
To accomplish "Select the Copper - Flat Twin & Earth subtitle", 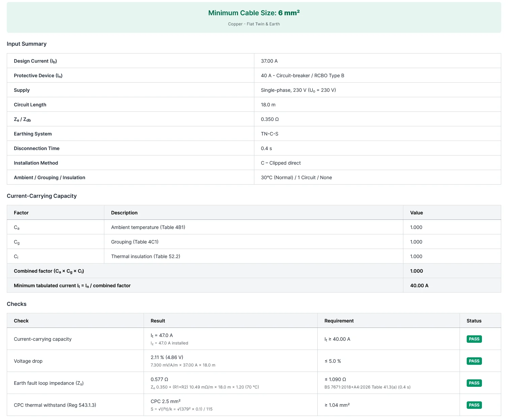I will (x=254, y=24).
